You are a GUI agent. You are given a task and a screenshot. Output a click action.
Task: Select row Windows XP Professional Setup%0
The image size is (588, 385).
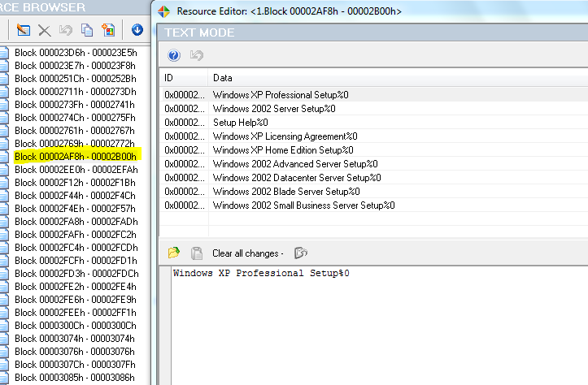[x=374, y=95]
